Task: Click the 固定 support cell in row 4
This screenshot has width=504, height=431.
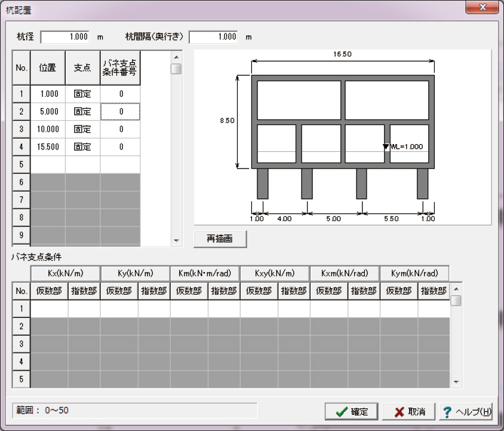Action: point(82,147)
